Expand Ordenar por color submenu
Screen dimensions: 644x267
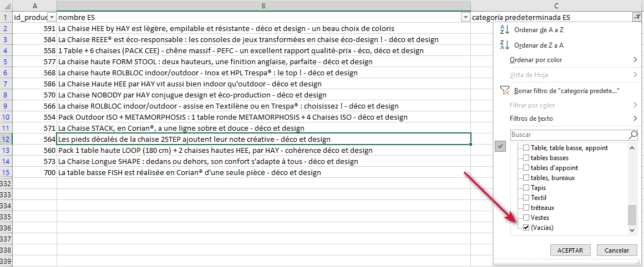pyautogui.click(x=635, y=60)
